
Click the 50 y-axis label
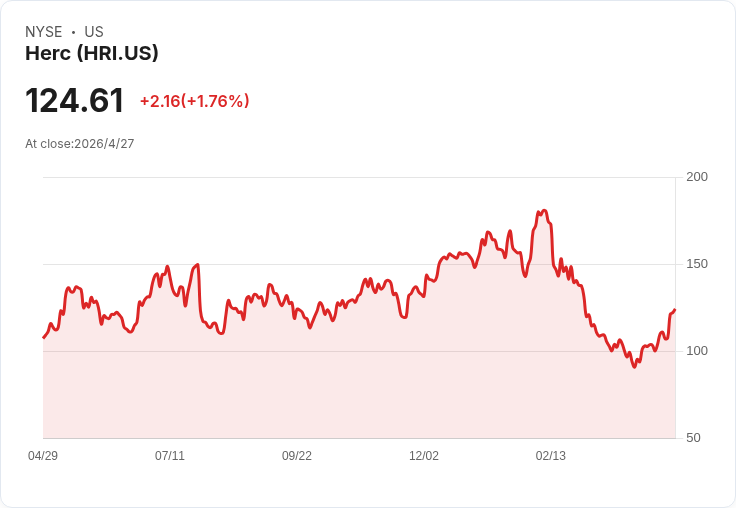(x=692, y=438)
